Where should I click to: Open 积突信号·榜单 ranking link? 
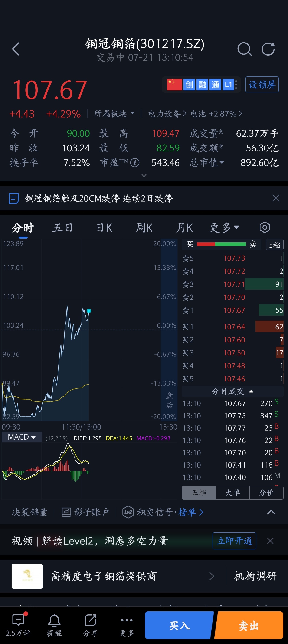click(170, 512)
